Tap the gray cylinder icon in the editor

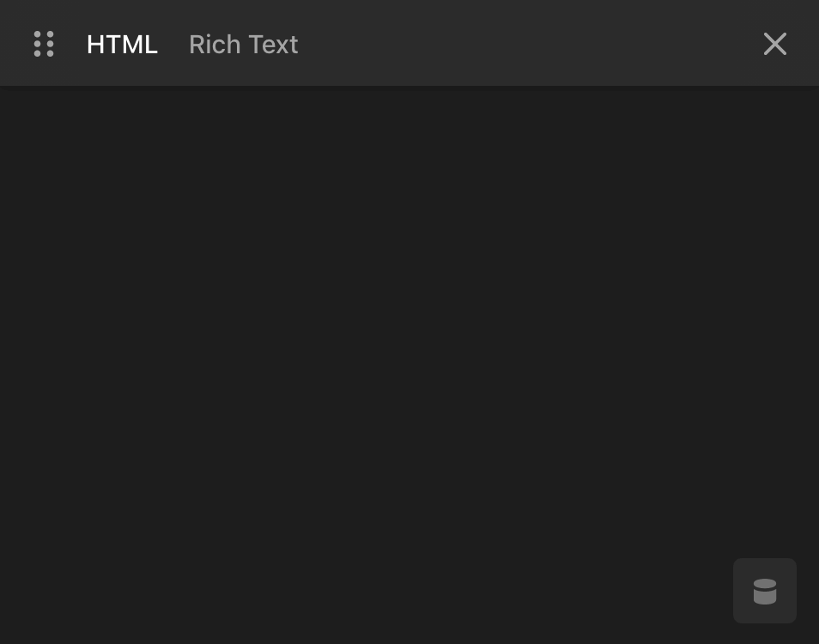(764, 591)
